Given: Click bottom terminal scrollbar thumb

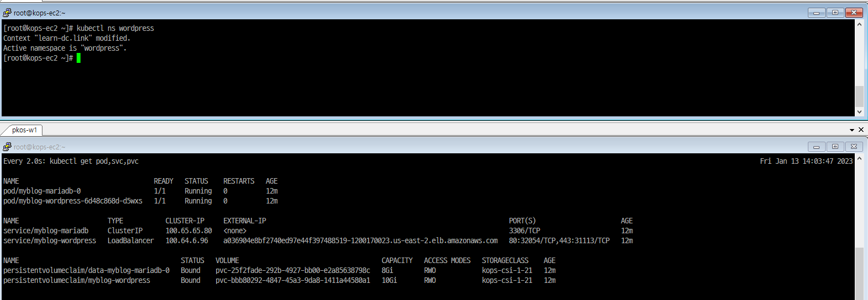Looking at the screenshot, I should point(859,274).
